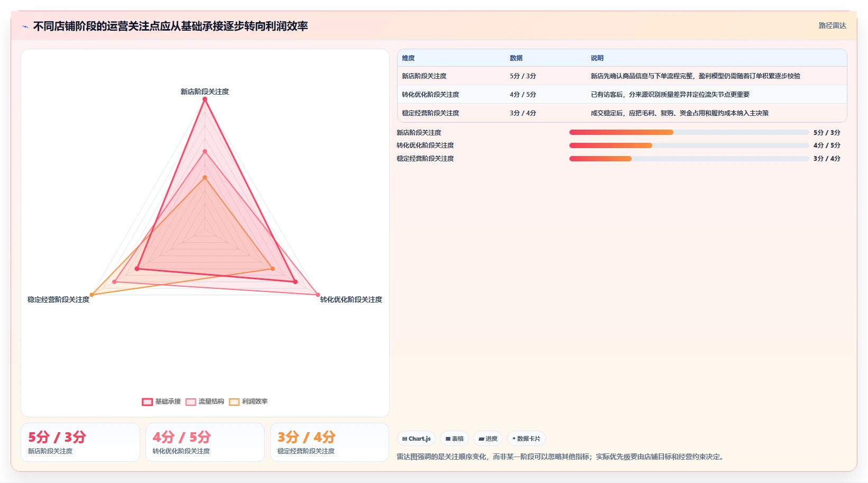Viewport: 868px width, 483px height.
Task: Click the footer note starting 雷达图强调的是
Action: click(x=560, y=457)
